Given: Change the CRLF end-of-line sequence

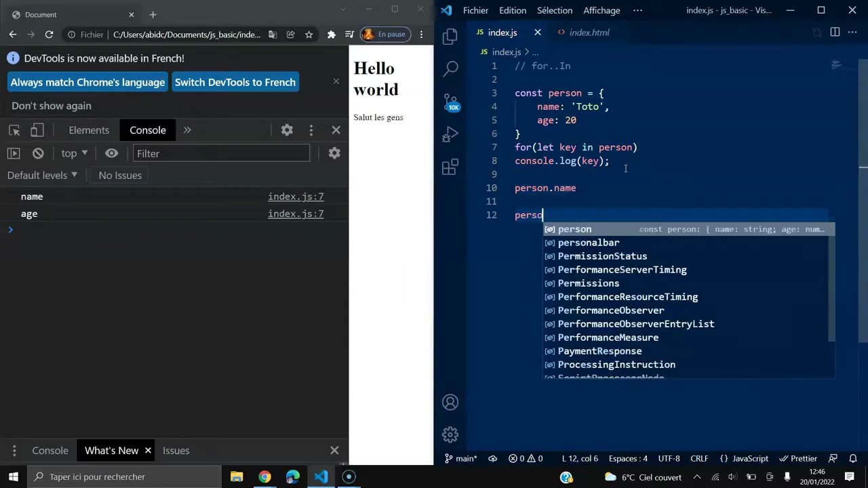Looking at the screenshot, I should coord(699,458).
